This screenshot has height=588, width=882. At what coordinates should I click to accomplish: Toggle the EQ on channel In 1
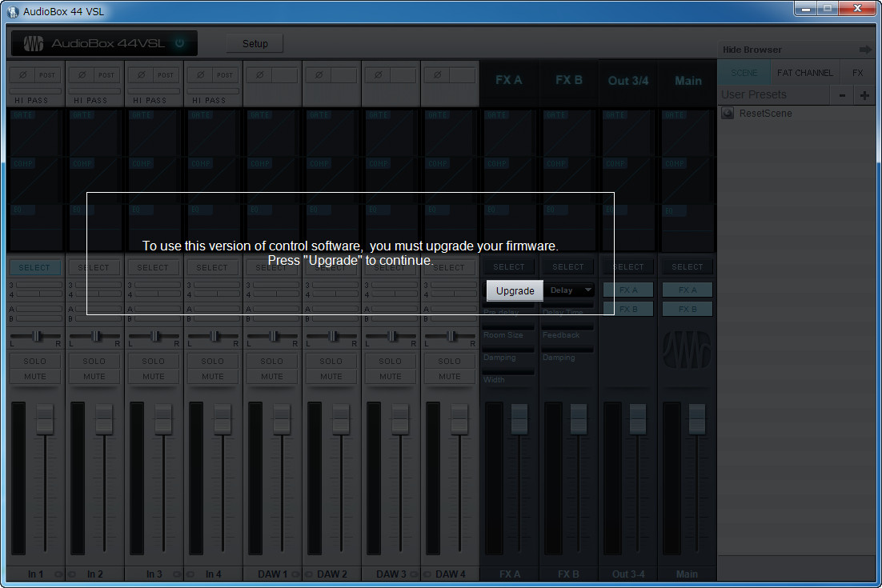[x=23, y=210]
